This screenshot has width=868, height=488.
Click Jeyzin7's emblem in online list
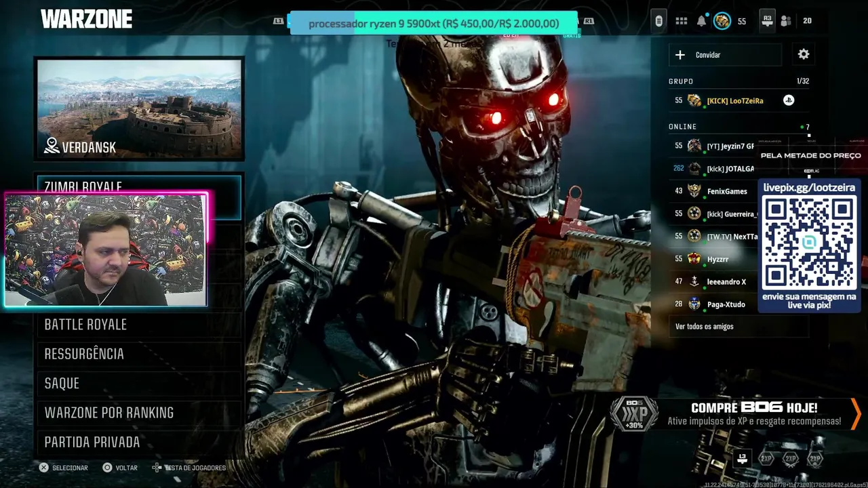[x=694, y=146]
